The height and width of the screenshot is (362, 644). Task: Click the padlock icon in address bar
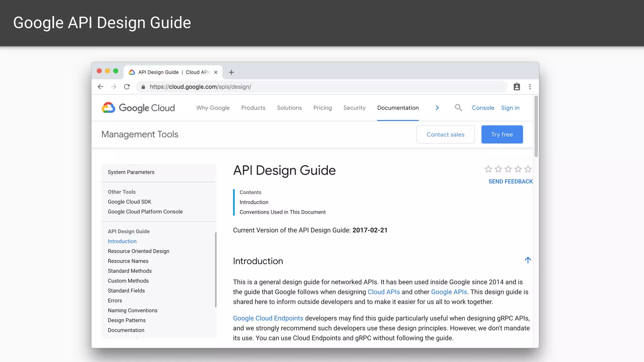click(143, 87)
